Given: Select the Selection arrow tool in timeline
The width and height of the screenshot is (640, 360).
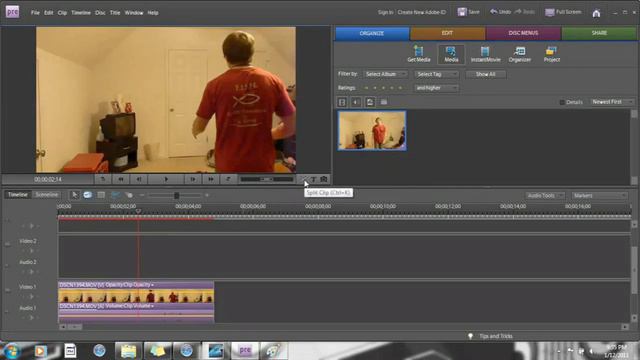Looking at the screenshot, I should coord(74,195).
